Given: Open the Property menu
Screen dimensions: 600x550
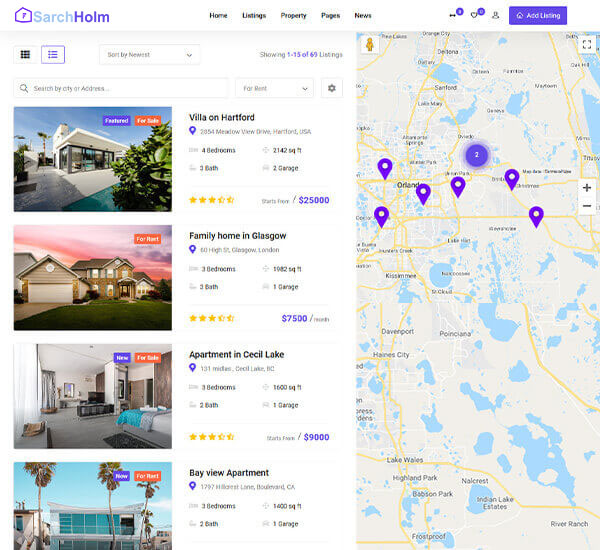Looking at the screenshot, I should click(x=293, y=15).
